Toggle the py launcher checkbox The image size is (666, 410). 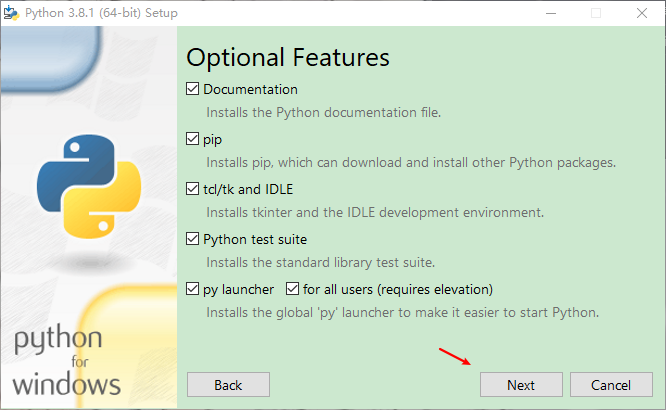click(192, 289)
